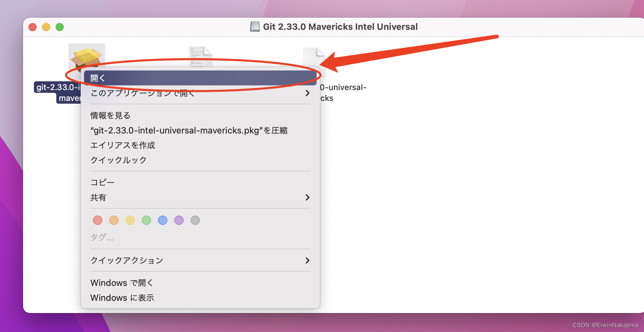Image resolution: width=644 pixels, height=332 pixels.
Task: Select クイックルック menu entry
Action: click(200, 160)
